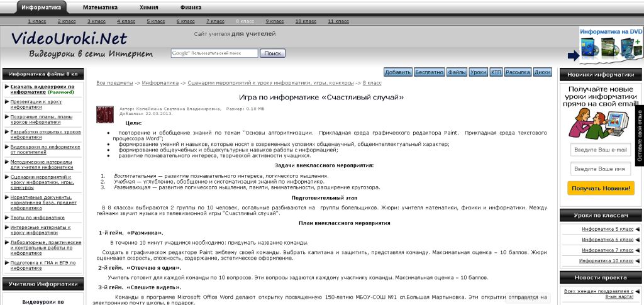Click the Диски button
Viewport: 644px width, 305px height.
coord(542,72)
